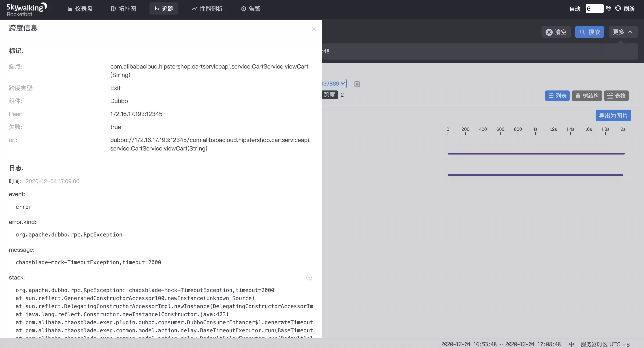Zoom into the stack trace with magnifier icon
This screenshot has width=644, height=348.
pyautogui.click(x=309, y=277)
